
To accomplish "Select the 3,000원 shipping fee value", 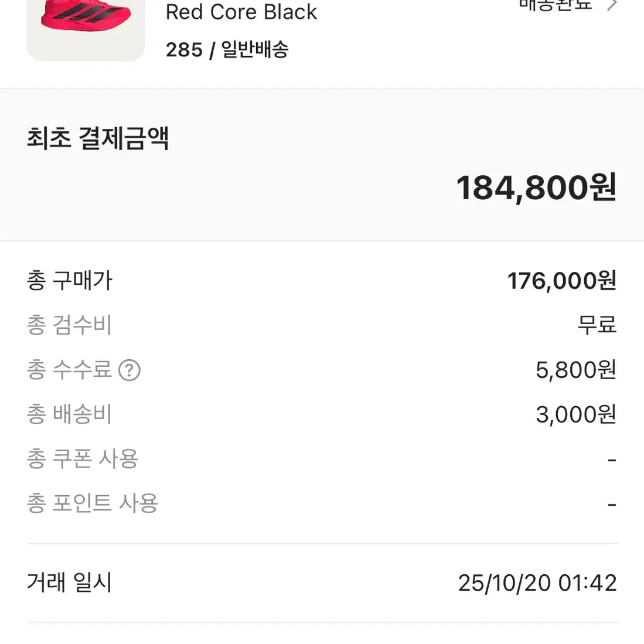I will pos(576,415).
